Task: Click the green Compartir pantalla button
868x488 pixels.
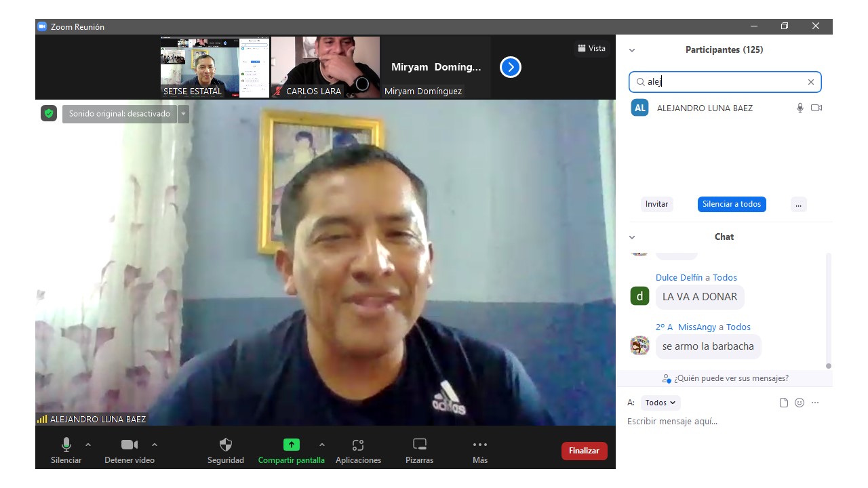Action: click(291, 451)
